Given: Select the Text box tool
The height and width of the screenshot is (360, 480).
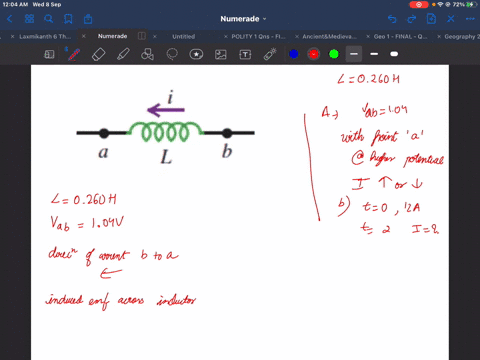Looking at the screenshot, I should 245,54.
